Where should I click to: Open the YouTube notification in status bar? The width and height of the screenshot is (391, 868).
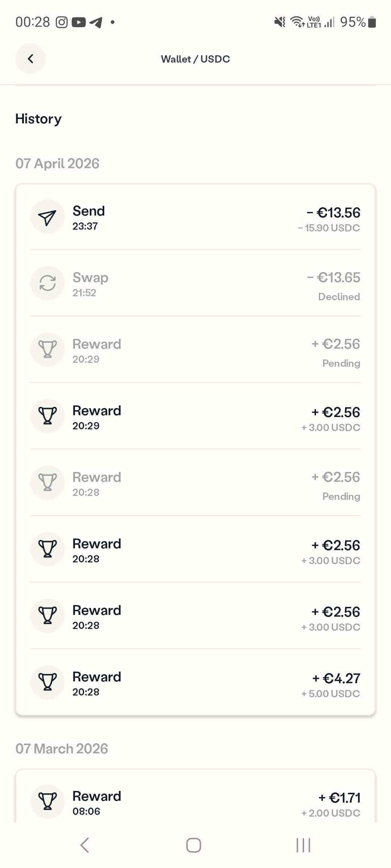pos(79,22)
